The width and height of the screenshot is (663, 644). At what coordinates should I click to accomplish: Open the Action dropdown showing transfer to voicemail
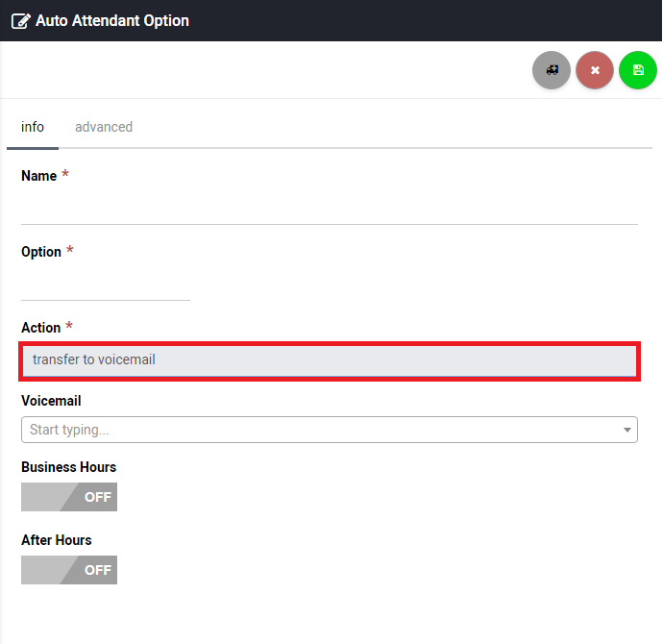point(329,360)
